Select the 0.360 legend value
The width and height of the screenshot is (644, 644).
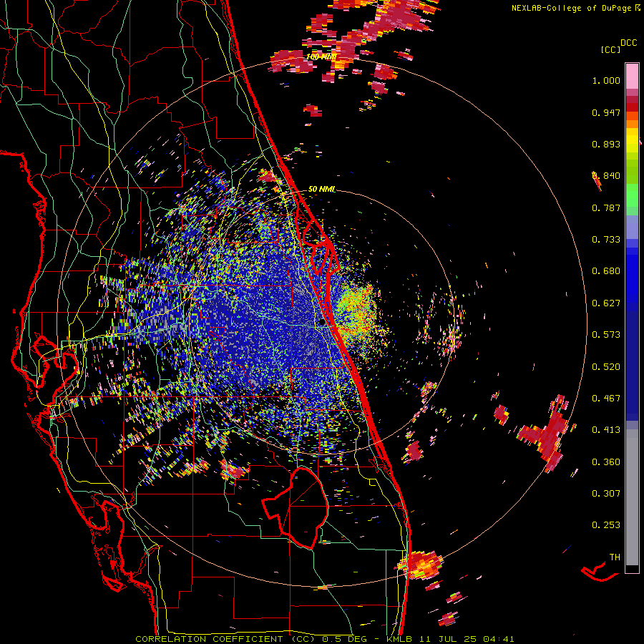click(606, 462)
